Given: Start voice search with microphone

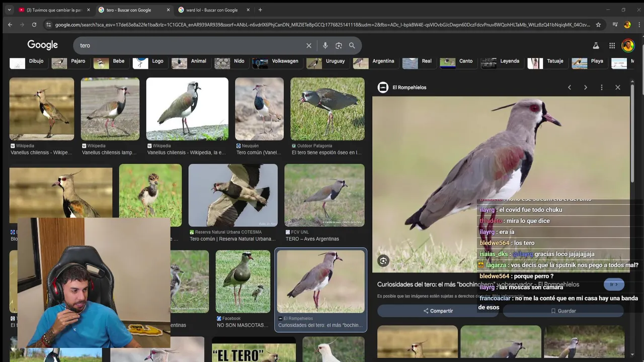Looking at the screenshot, I should (x=325, y=45).
